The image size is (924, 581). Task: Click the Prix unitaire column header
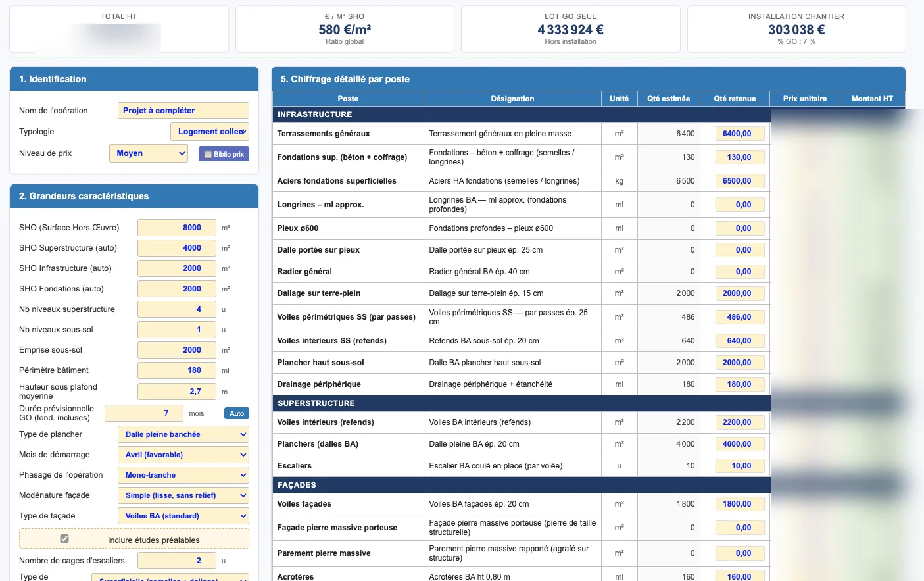pyautogui.click(x=805, y=99)
